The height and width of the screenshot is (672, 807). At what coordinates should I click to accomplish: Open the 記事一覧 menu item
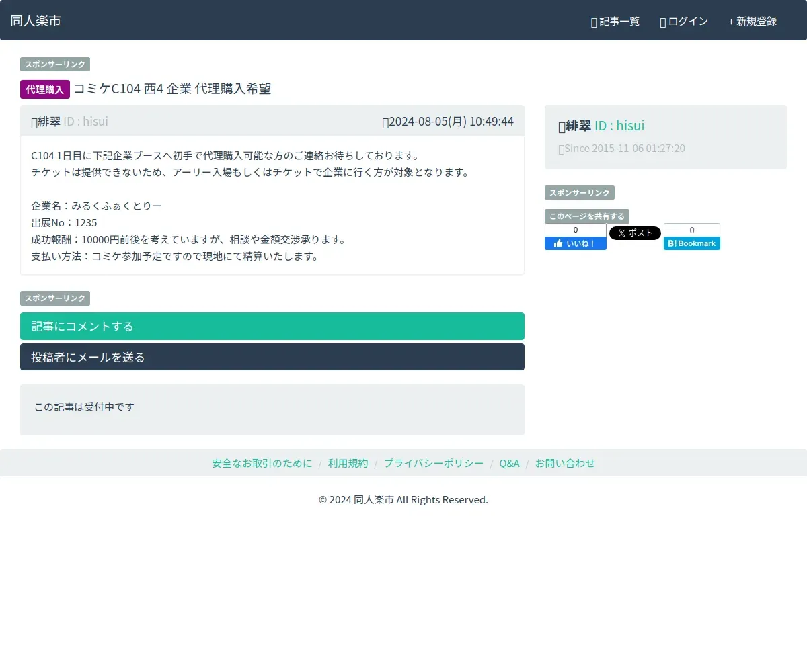[x=615, y=22]
